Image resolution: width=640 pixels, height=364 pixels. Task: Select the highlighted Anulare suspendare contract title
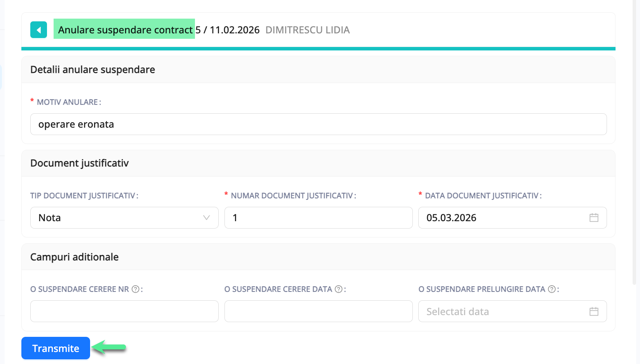coord(124,29)
